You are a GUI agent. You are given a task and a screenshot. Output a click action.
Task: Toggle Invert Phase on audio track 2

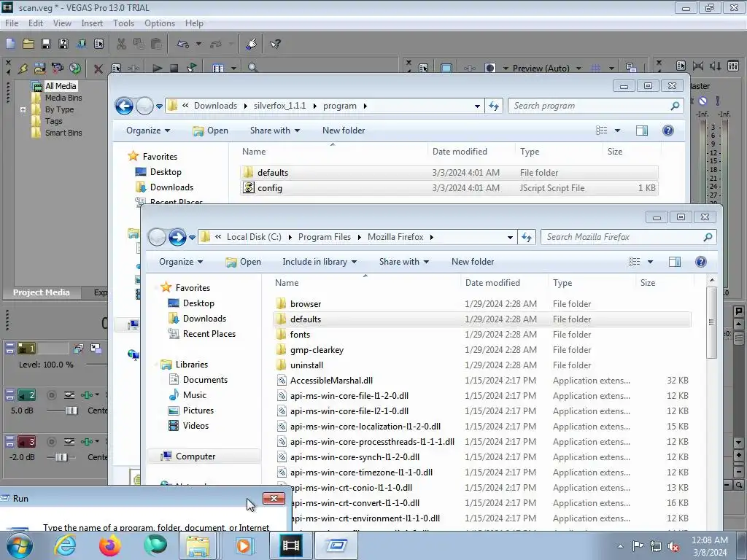(x=69, y=395)
